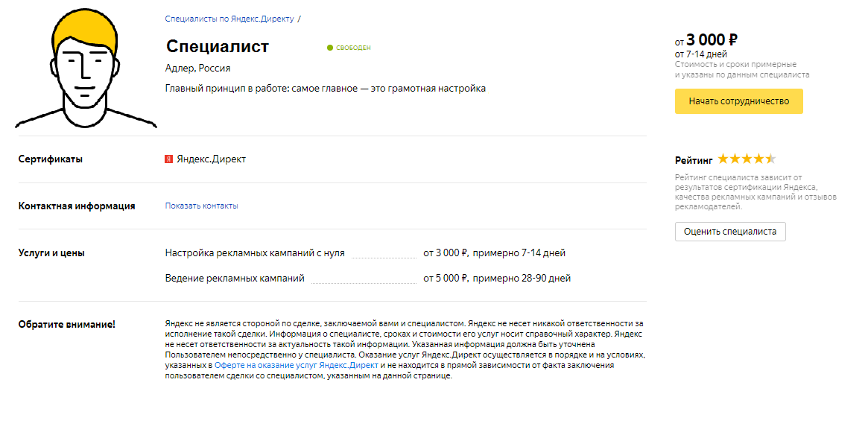
Task: Click the "свободен" availability status text
Action: pos(353,48)
